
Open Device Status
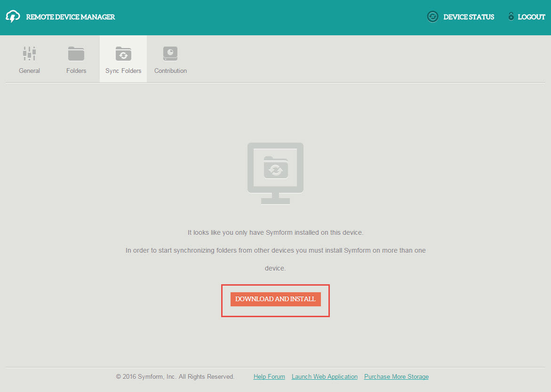(468, 17)
